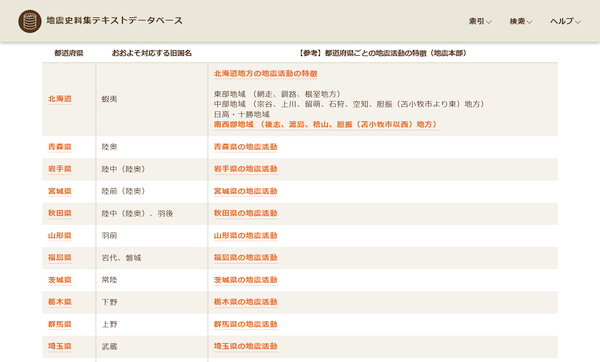The width and height of the screenshot is (600, 362).
Task: Select the old province name 下野
Action: 109,302
